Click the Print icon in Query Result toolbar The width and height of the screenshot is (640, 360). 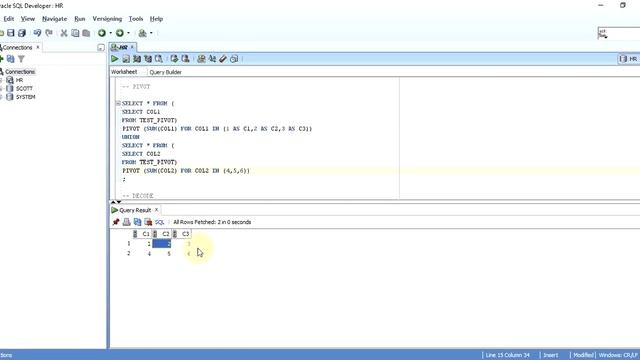tap(127, 222)
